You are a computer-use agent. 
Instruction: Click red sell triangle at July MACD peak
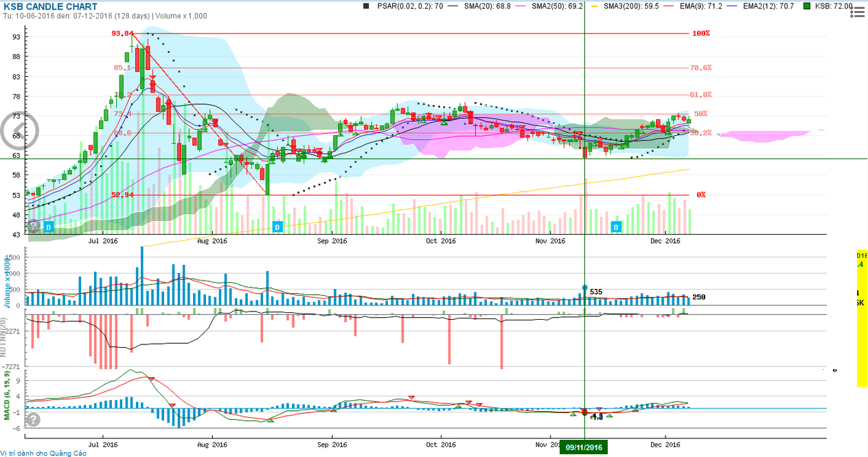pos(151,379)
